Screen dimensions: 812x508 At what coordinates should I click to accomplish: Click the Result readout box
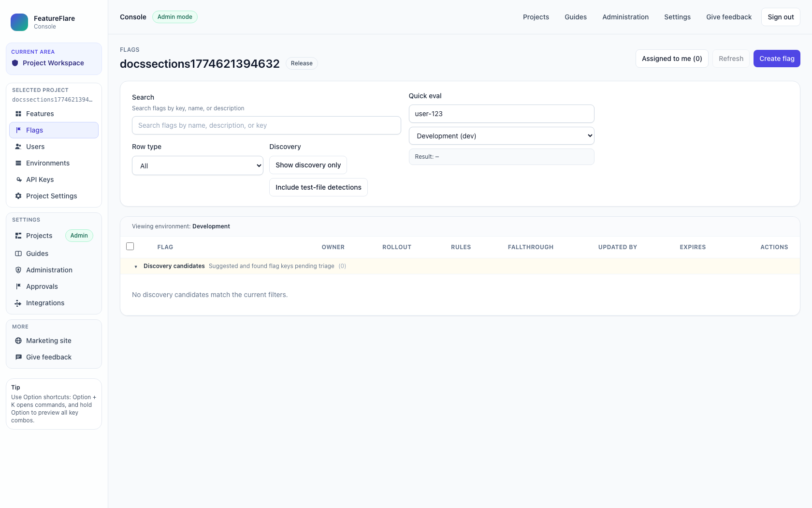coord(502,157)
